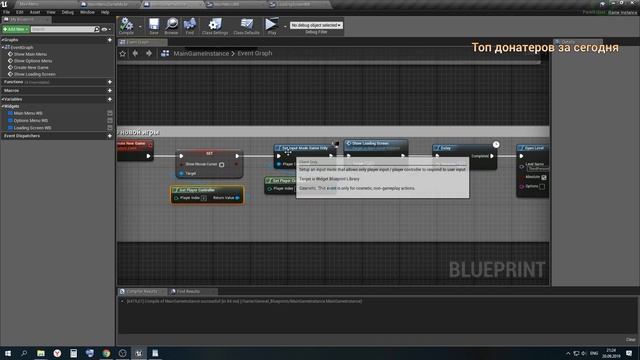This screenshot has width=640, height=360.
Task: Toggle visibility eye for Main Menu WB variable
Action: (x=109, y=113)
